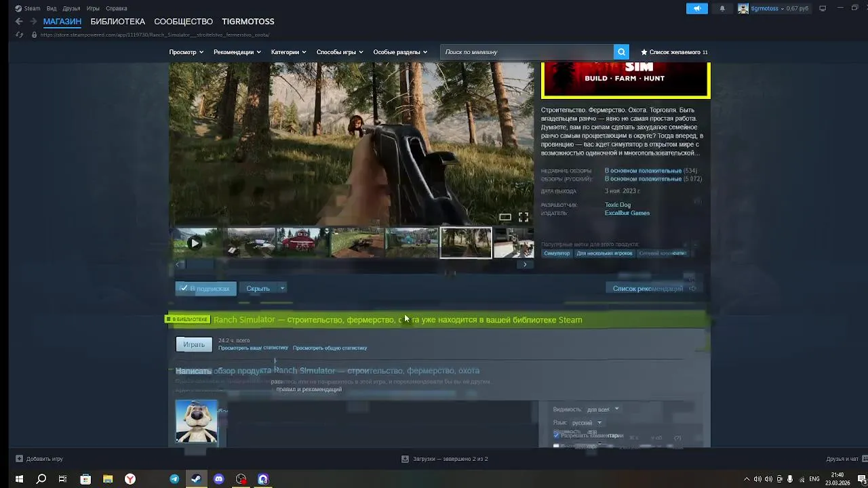The width and height of the screenshot is (868, 488).
Task: Open the Steam menu
Action: pos(28,9)
